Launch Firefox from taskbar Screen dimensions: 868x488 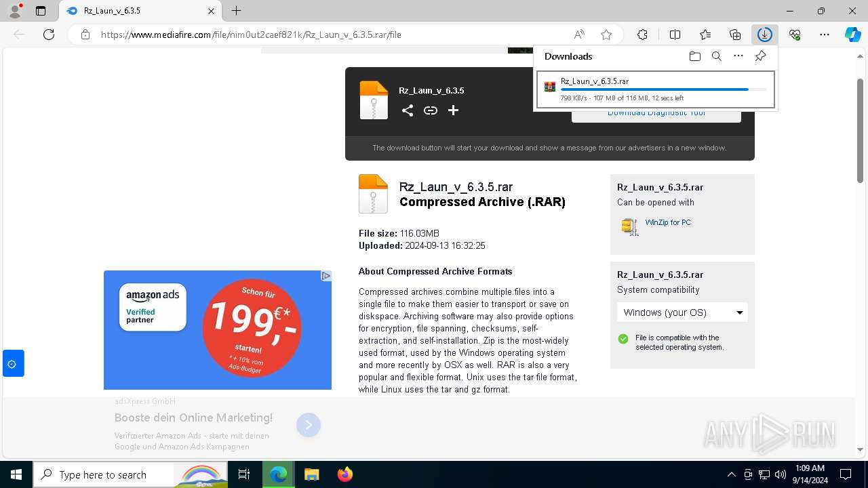point(345,474)
